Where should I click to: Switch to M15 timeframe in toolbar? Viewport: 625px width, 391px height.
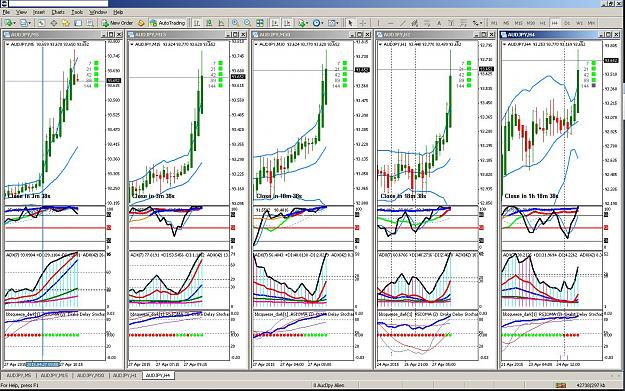[519, 23]
